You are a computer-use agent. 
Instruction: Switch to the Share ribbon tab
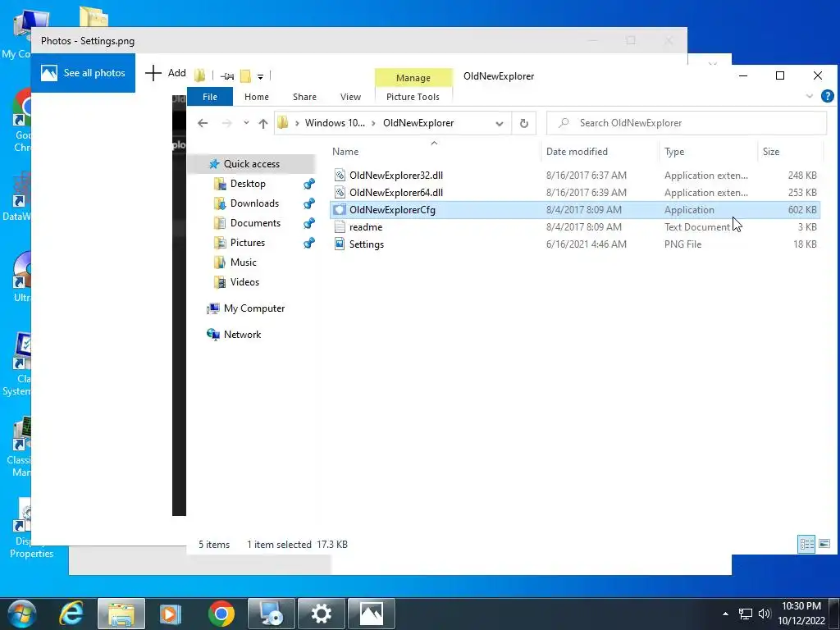[304, 97]
